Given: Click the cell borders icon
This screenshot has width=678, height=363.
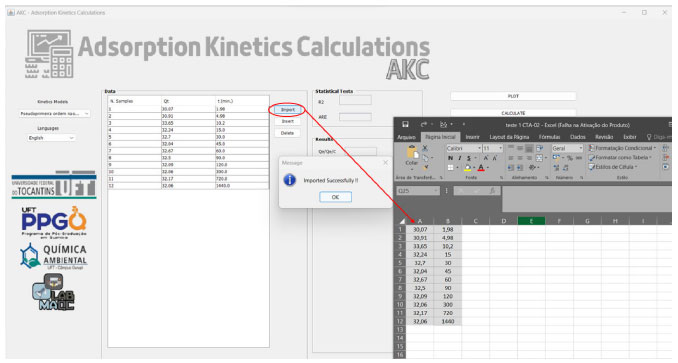Looking at the screenshot, I should pyautogui.click(x=451, y=168).
